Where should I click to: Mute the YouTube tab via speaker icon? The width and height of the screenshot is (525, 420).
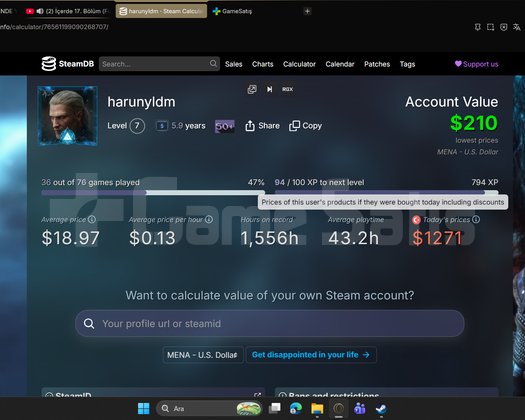40,11
